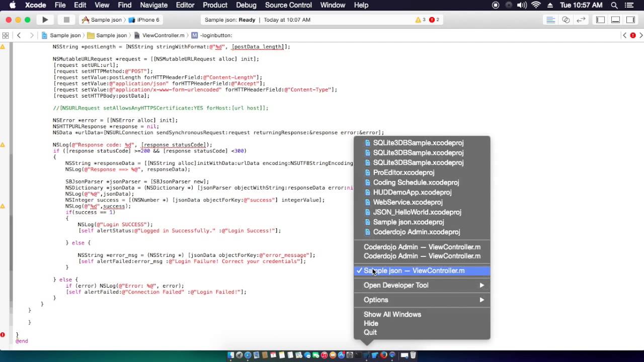Toggle the Debug area pane
Image resolution: width=644 pixels, height=362 pixels.
click(615, 20)
